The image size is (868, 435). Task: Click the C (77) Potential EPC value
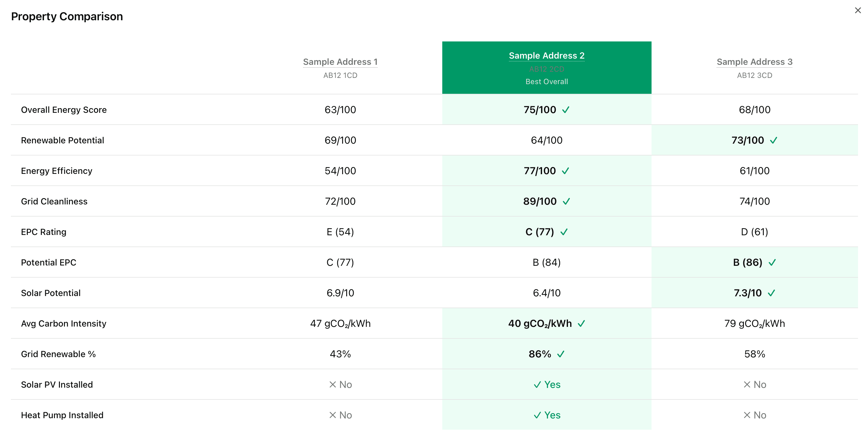pos(340,263)
